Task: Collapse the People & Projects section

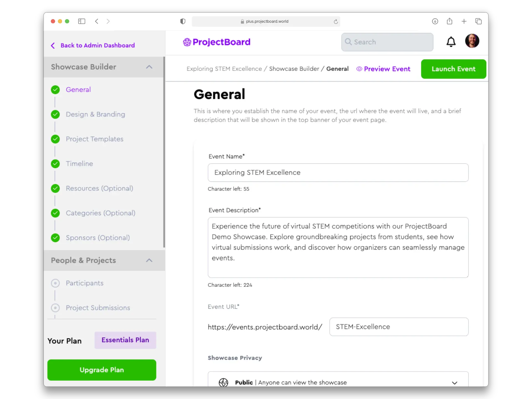Action: 149,260
